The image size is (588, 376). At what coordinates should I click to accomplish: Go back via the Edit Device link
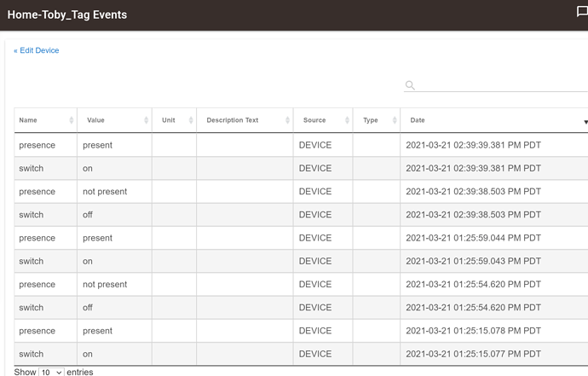[37, 50]
